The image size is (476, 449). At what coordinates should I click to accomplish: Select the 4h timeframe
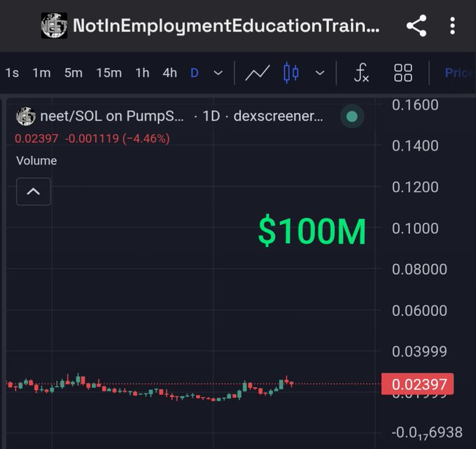tap(169, 73)
